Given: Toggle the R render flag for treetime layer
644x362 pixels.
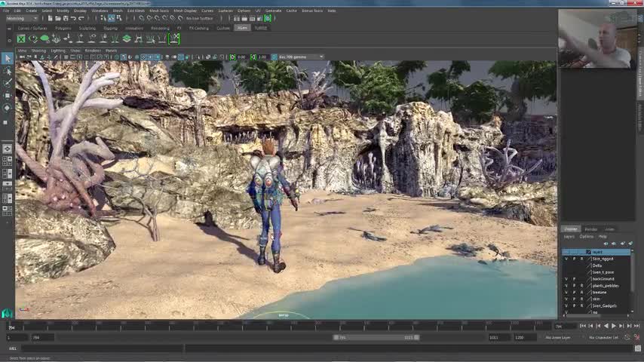Looking at the screenshot, I should tap(581, 293).
